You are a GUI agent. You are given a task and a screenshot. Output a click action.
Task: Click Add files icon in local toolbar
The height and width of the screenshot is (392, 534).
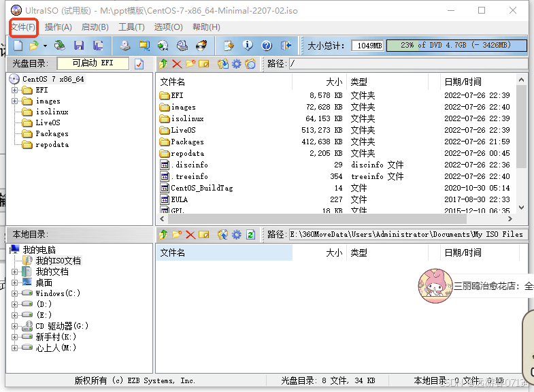coord(223,235)
